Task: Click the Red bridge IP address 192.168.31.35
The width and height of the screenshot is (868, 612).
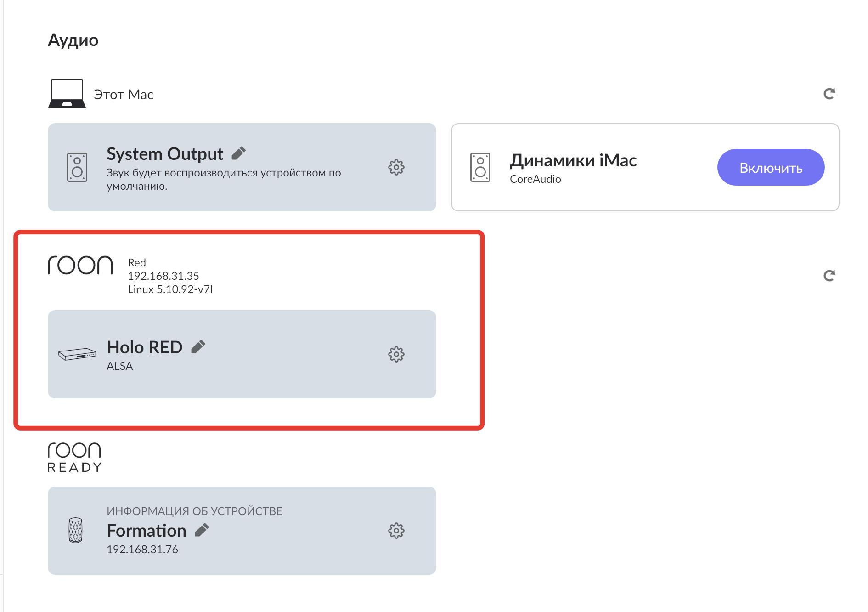Action: [x=163, y=276]
